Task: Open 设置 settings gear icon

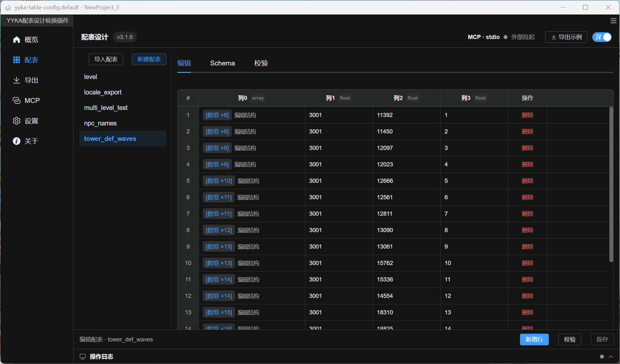Action: [16, 121]
